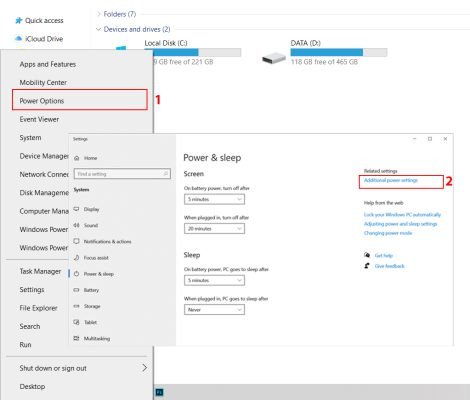Click the Tablet icon in sidebar
The width and height of the screenshot is (470, 400).
[76, 322]
